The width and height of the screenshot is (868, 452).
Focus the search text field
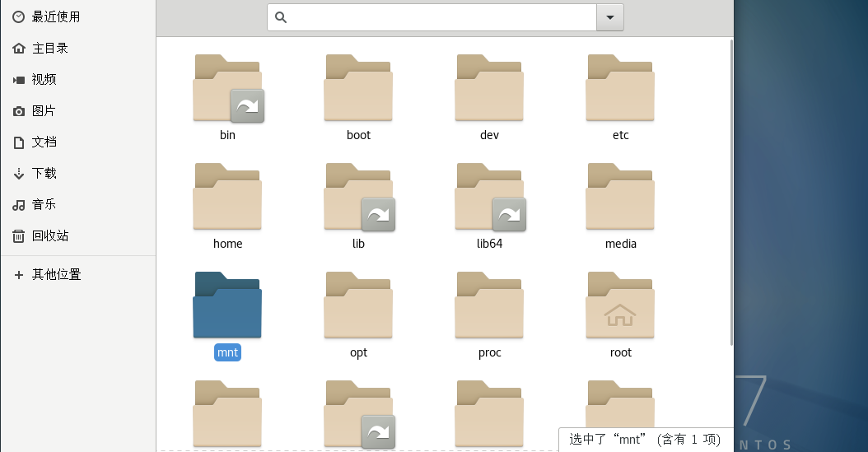[432, 17]
